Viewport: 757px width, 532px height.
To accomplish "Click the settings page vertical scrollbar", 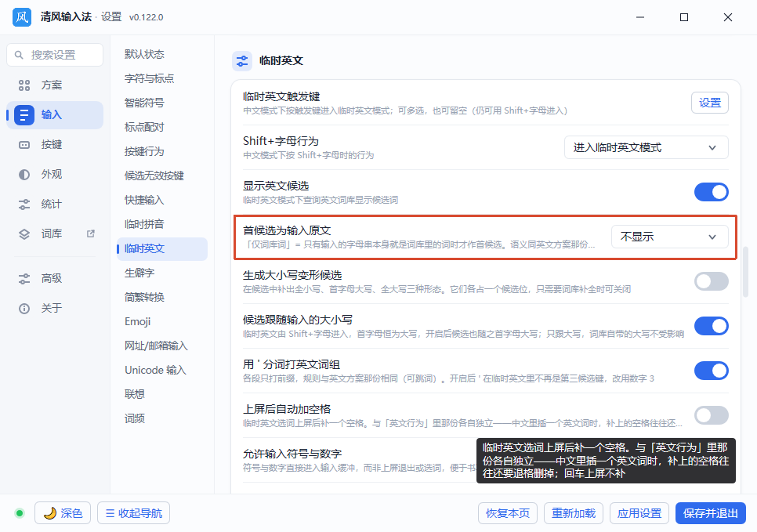I will pyautogui.click(x=745, y=271).
